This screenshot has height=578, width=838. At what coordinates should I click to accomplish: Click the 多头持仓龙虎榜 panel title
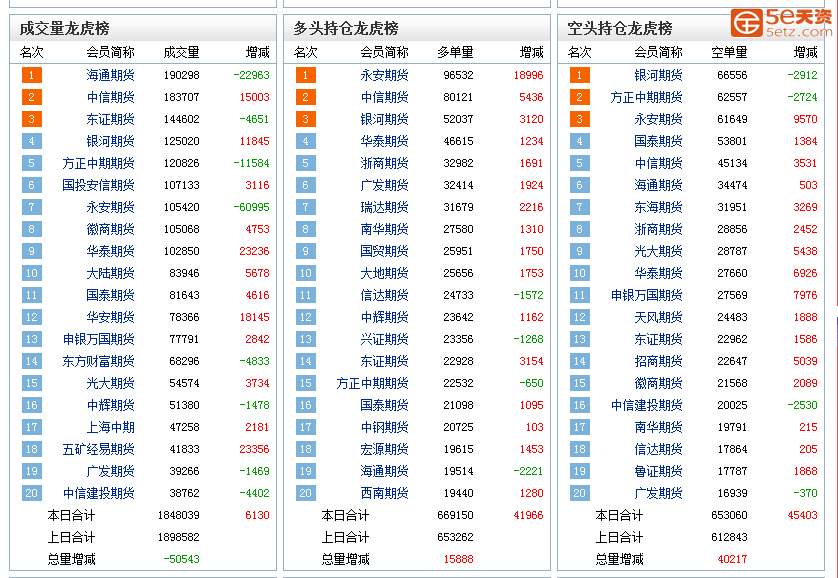tap(346, 28)
